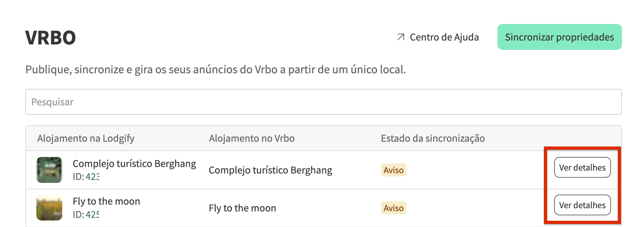Click the Alojamento na Lodgify column header
Screen dimensions: 644x227
pos(86,138)
